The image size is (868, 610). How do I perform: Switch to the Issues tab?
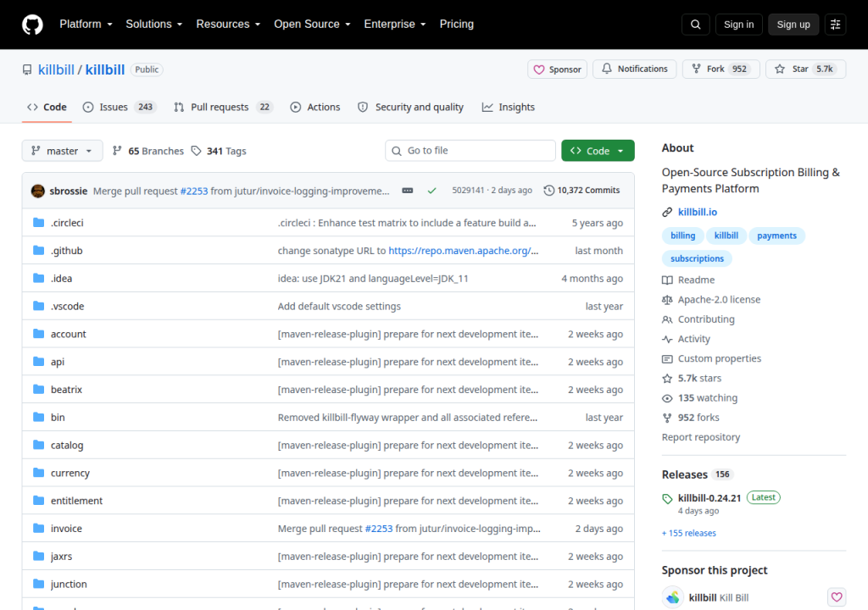pyautogui.click(x=120, y=107)
